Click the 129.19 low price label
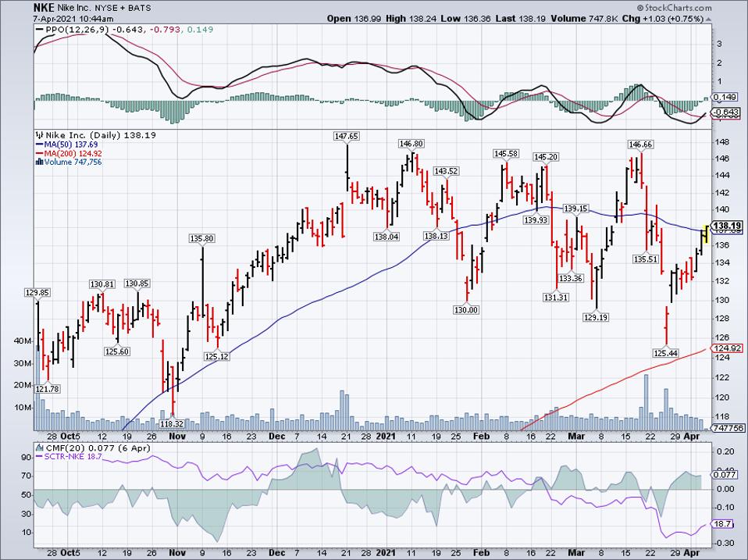Image resolution: width=748 pixels, height=560 pixels. pos(596,317)
